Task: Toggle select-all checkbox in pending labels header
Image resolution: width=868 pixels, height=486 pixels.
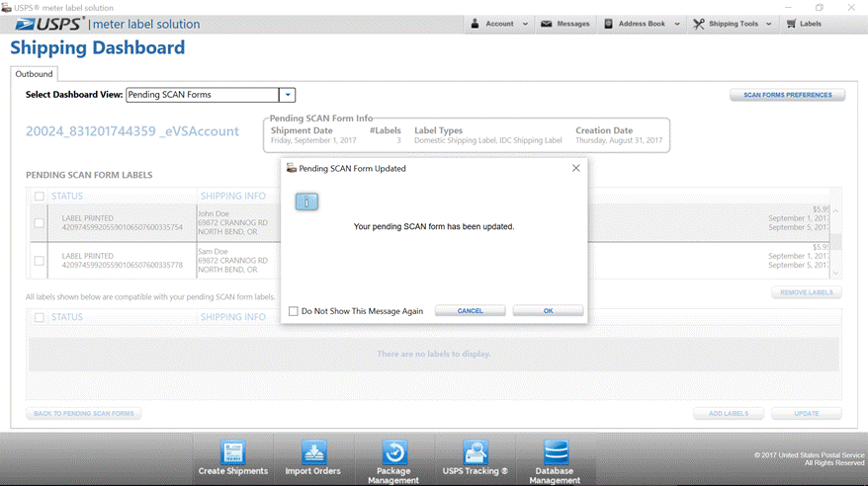Action: [x=40, y=197]
